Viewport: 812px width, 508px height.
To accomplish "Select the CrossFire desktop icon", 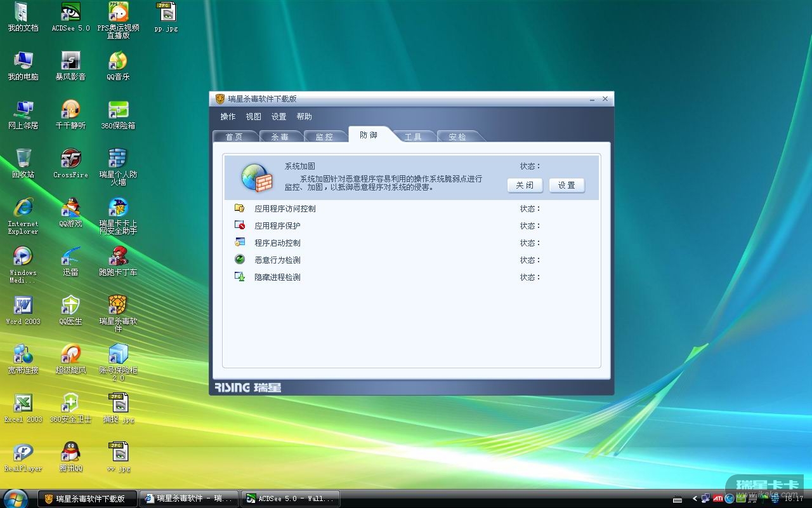I will (x=70, y=164).
